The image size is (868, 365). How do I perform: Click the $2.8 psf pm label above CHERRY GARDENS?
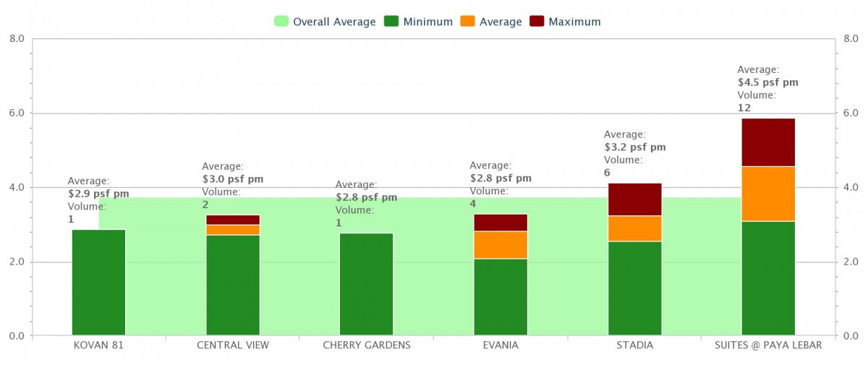(x=367, y=197)
